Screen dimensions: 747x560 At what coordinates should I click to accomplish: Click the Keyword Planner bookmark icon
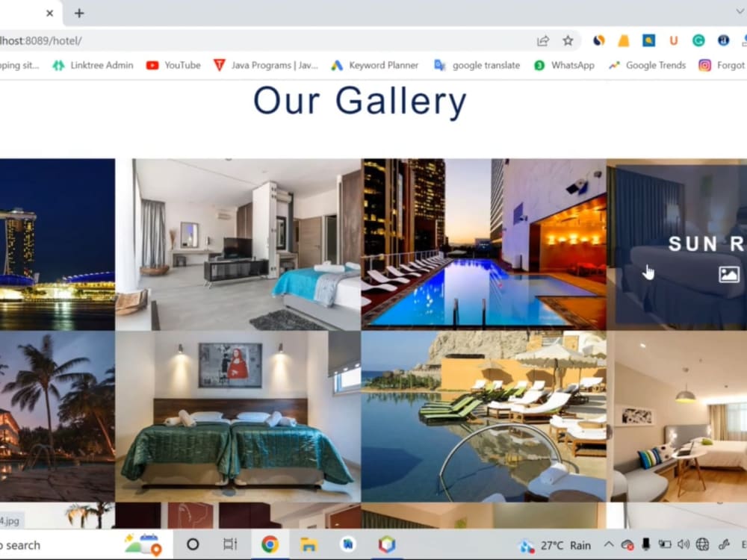tap(338, 65)
